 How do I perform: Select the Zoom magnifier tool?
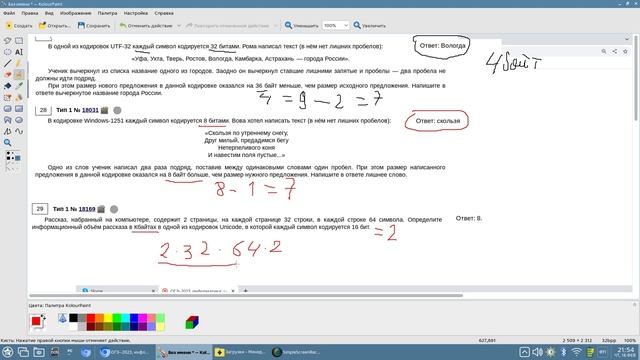(x=7, y=143)
